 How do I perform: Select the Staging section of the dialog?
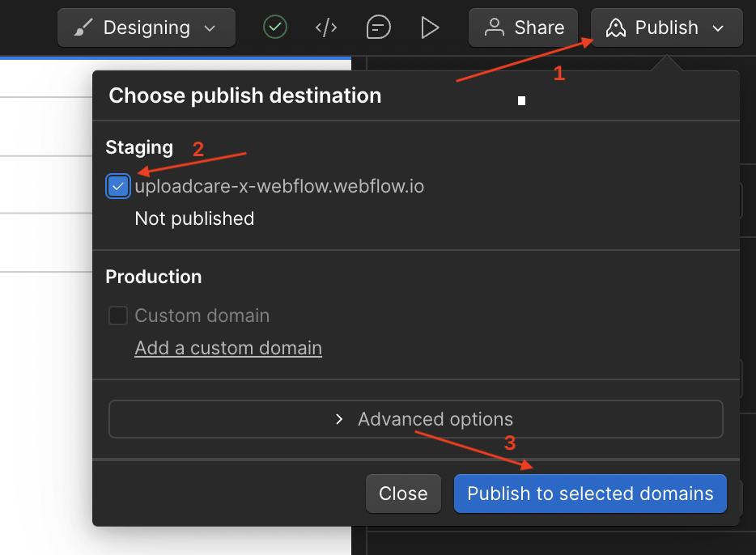point(139,147)
